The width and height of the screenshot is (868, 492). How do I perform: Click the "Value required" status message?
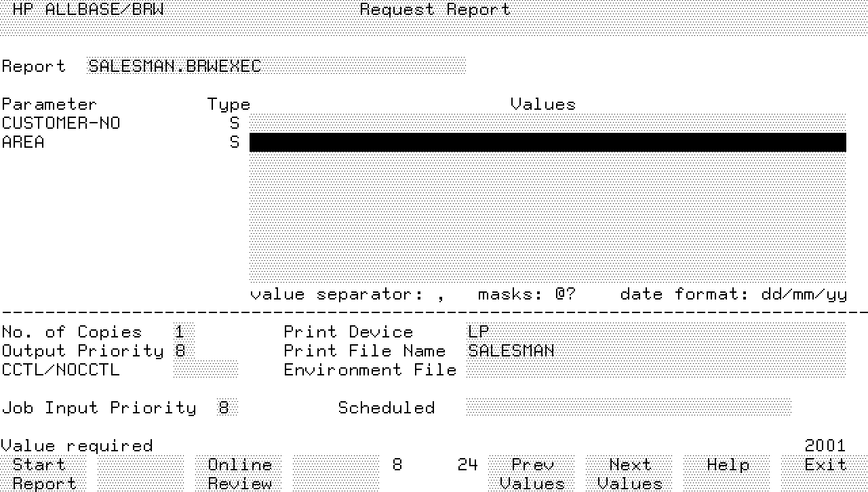[77, 446]
